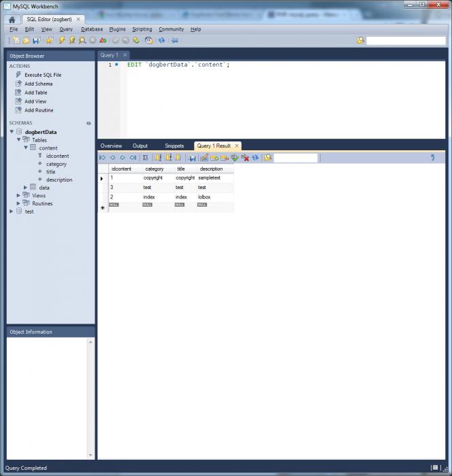The width and height of the screenshot is (452, 476).
Task: Create a new SQL script tab
Action: tap(16, 40)
